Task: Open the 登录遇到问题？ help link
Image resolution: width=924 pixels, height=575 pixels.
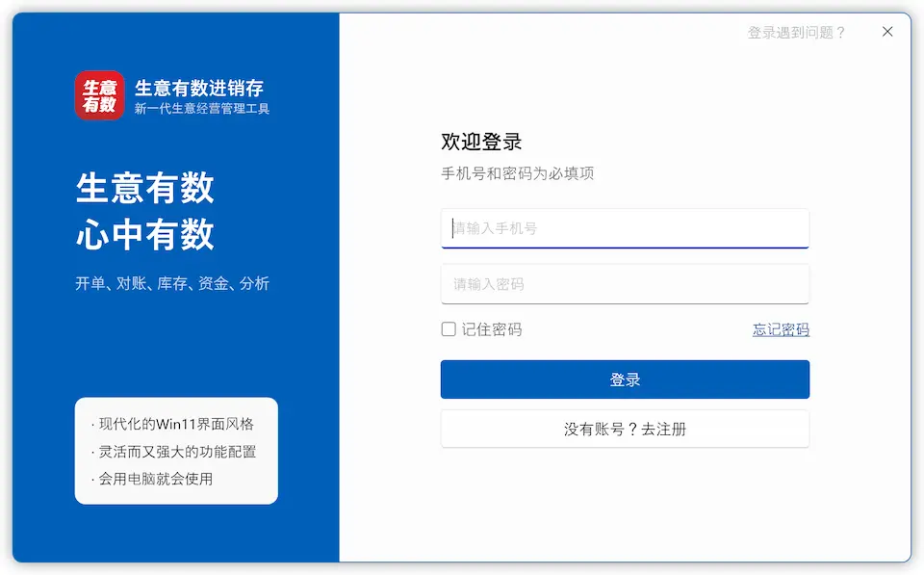Action: tap(796, 33)
